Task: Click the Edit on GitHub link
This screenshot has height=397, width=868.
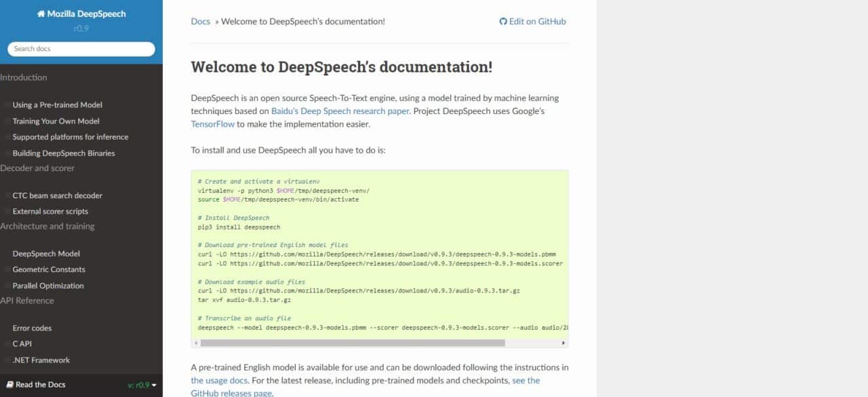Action: 533,21
